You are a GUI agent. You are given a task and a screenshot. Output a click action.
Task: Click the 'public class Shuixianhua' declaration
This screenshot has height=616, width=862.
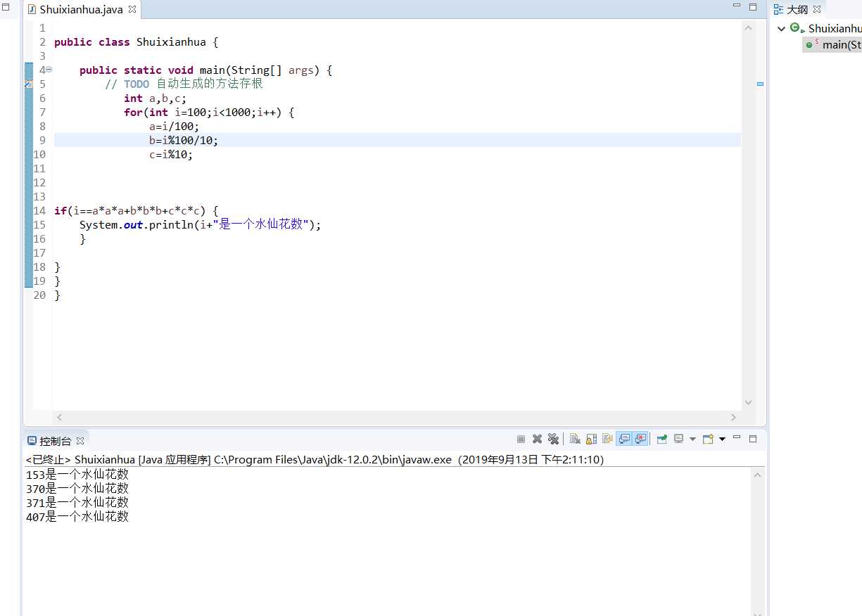(136, 41)
